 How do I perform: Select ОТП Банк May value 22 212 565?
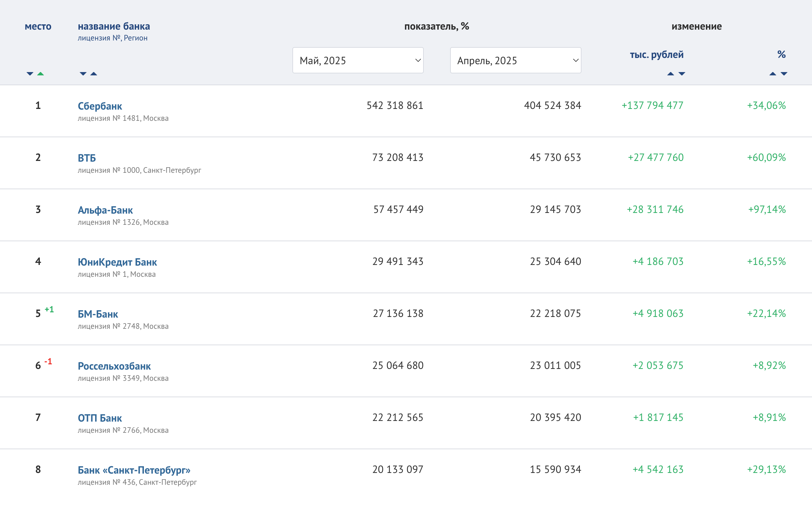pos(397,417)
